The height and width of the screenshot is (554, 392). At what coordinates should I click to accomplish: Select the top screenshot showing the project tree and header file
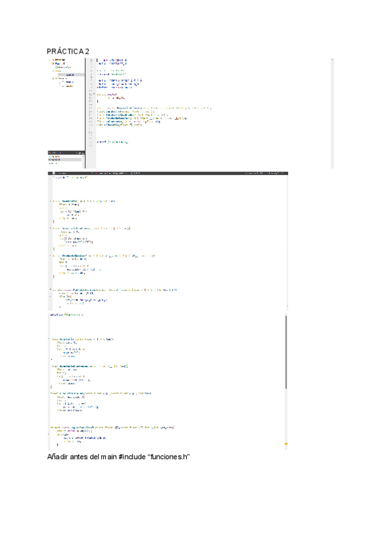click(191, 113)
